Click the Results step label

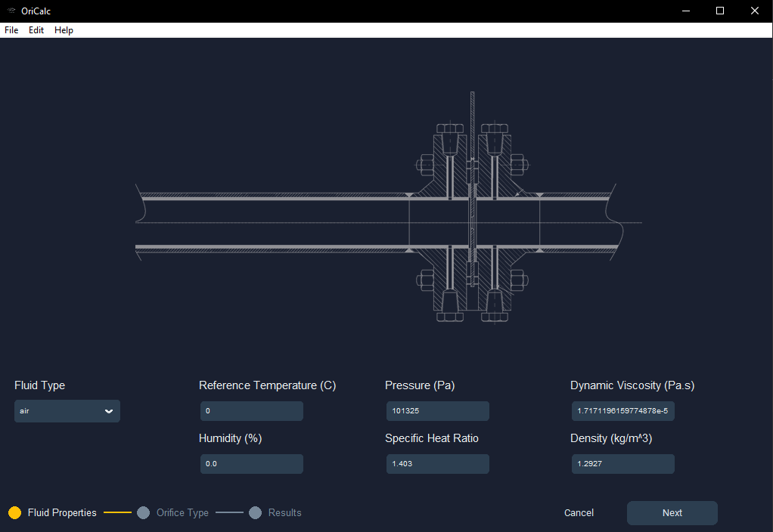click(284, 512)
